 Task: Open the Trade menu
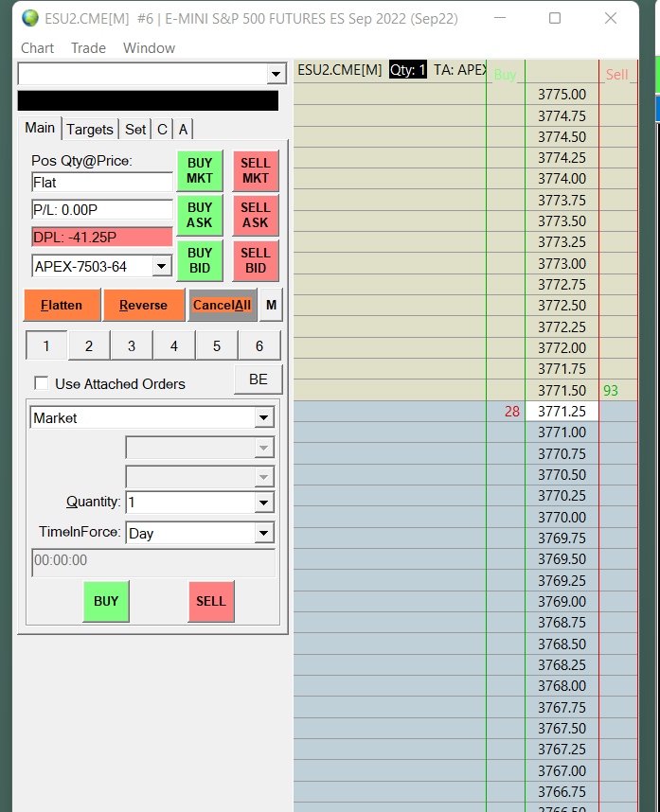point(89,48)
